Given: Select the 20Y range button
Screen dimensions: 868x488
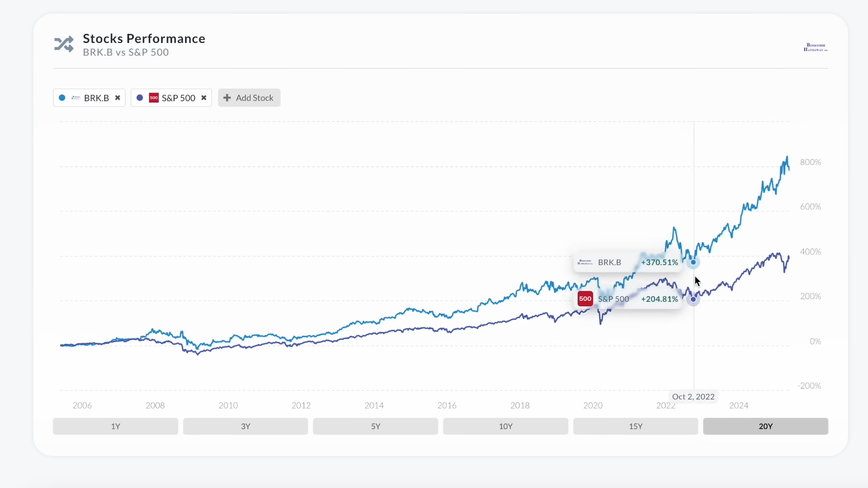Looking at the screenshot, I should coord(765,426).
